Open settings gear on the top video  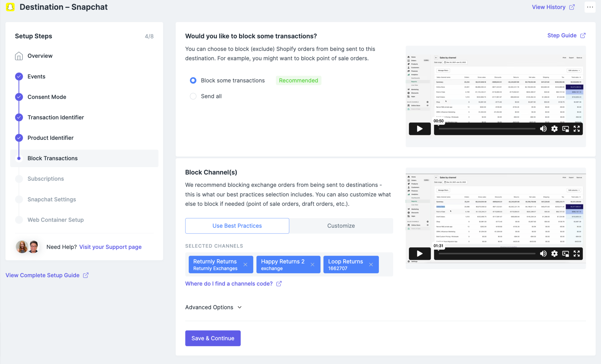[554, 129]
